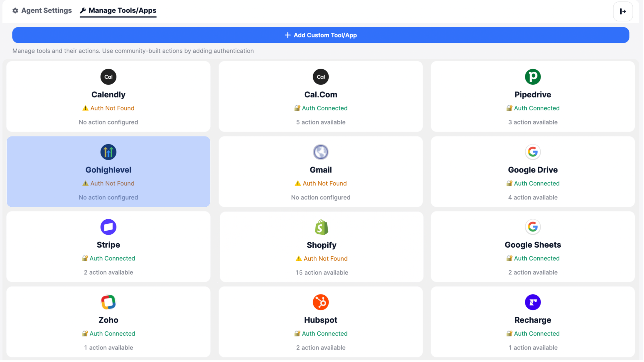The image size is (644, 362).
Task: Click the Google Drive logo icon
Action: coord(532,152)
